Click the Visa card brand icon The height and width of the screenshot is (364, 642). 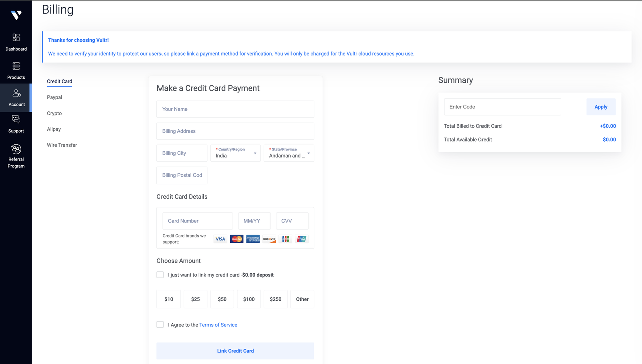point(220,239)
